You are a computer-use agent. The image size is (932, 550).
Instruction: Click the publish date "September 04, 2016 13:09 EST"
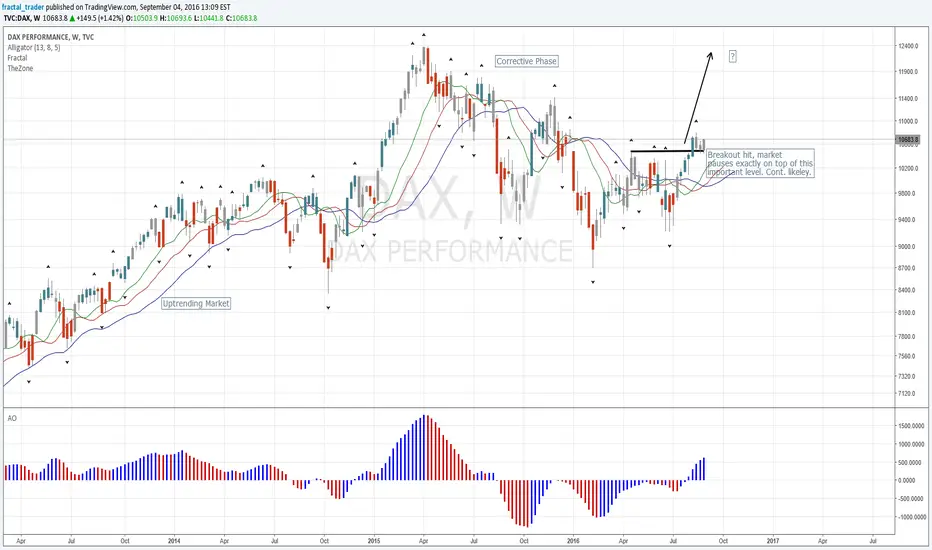[x=185, y=7]
